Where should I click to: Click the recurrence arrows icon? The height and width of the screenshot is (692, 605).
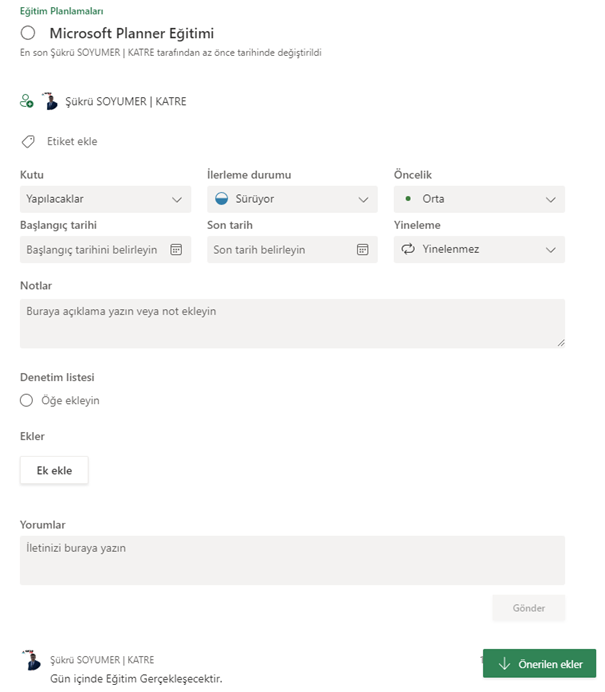pyautogui.click(x=408, y=249)
